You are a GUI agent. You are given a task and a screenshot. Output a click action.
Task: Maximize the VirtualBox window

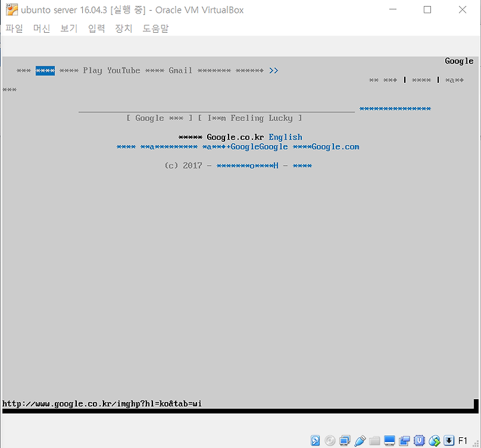(428, 9)
